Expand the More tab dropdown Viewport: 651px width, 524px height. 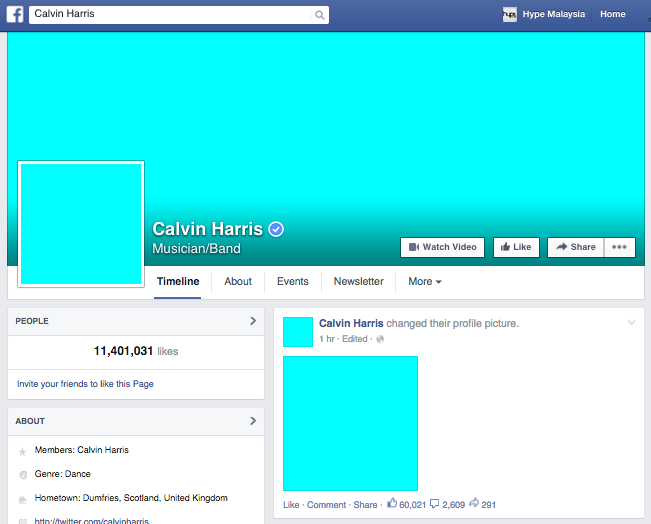(x=425, y=282)
